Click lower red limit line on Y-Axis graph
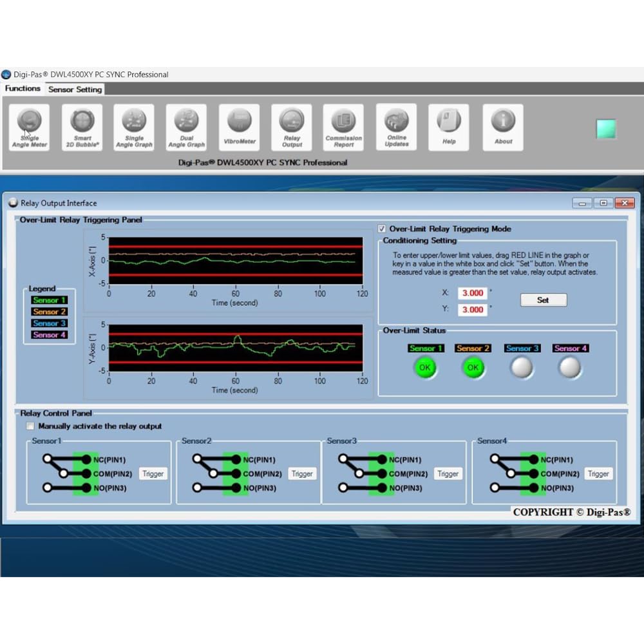644x644 pixels. [x=236, y=362]
